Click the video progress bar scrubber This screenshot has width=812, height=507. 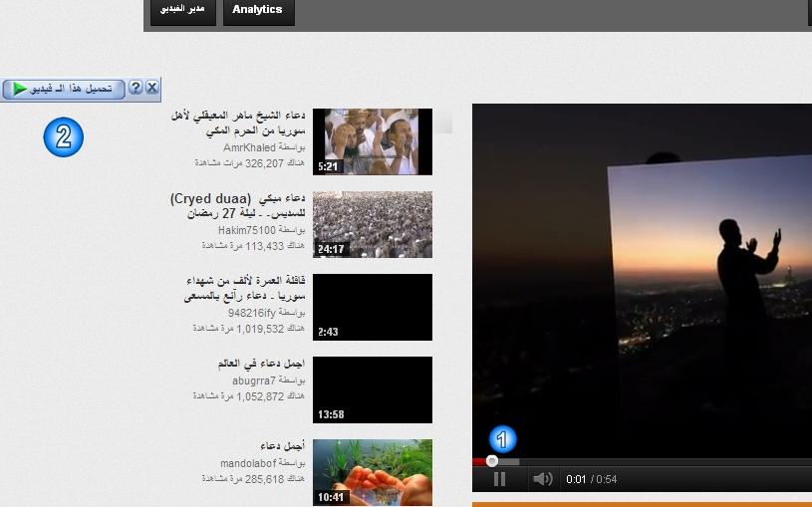491,461
